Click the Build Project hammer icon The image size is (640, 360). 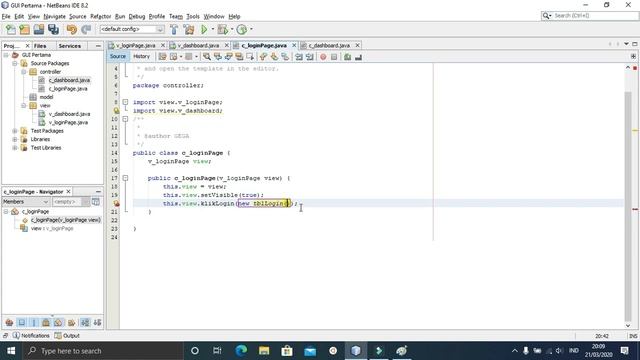pos(174,29)
